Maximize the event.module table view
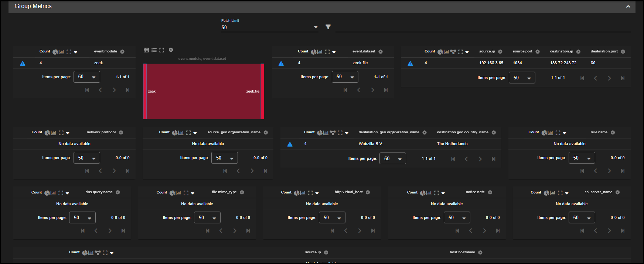Image resolution: width=644 pixels, height=264 pixels. [x=69, y=52]
